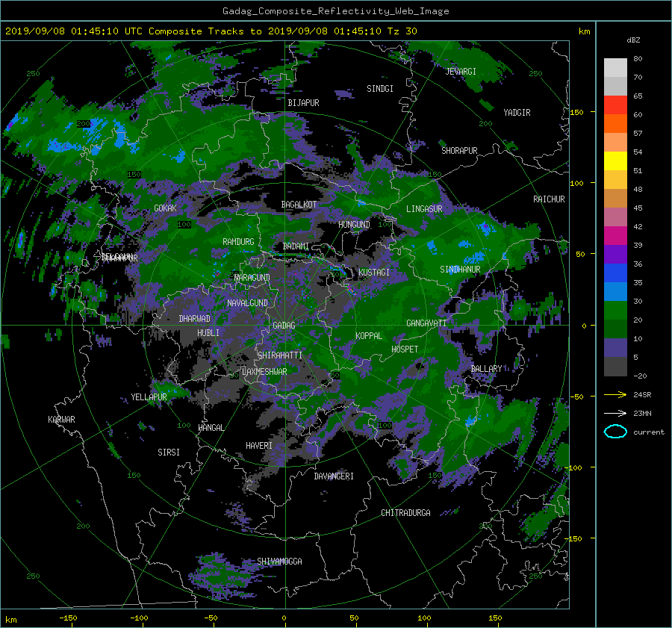Click the YELLAPUR city label
This screenshot has height=628, width=672.
[149, 397]
